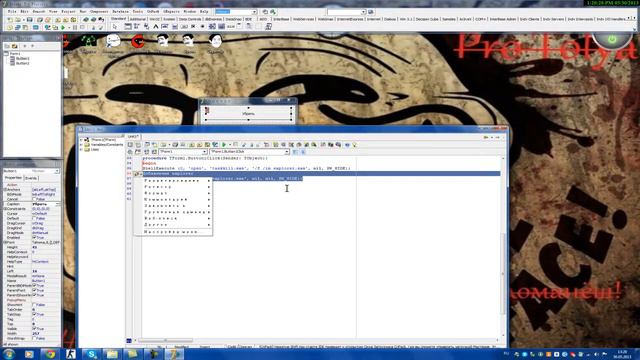Pick the ListBox component from palette

click(x=212, y=27)
